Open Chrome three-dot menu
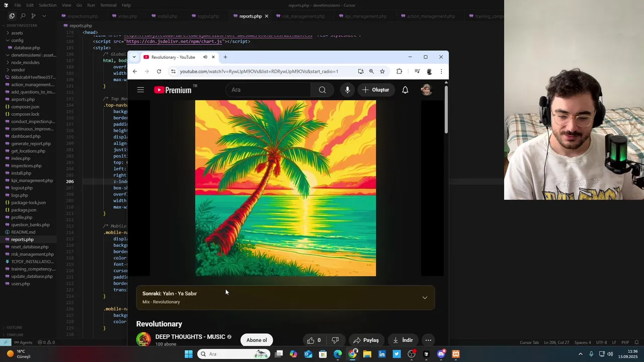The height and width of the screenshot is (362, 644). [441, 71]
